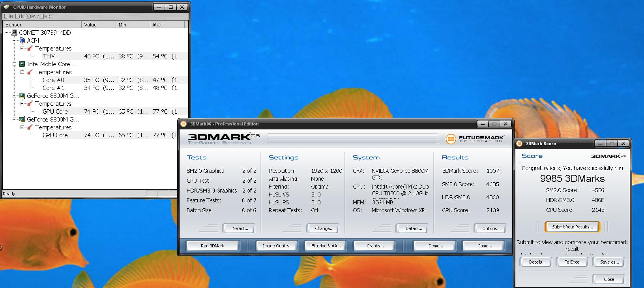
Task: Click the Futuremark Corporation logo icon
Action: click(451, 139)
